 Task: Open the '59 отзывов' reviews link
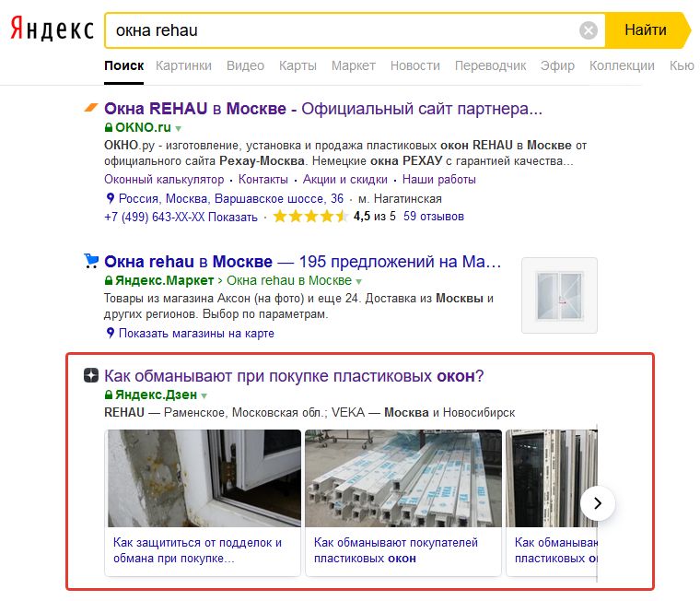tap(434, 217)
